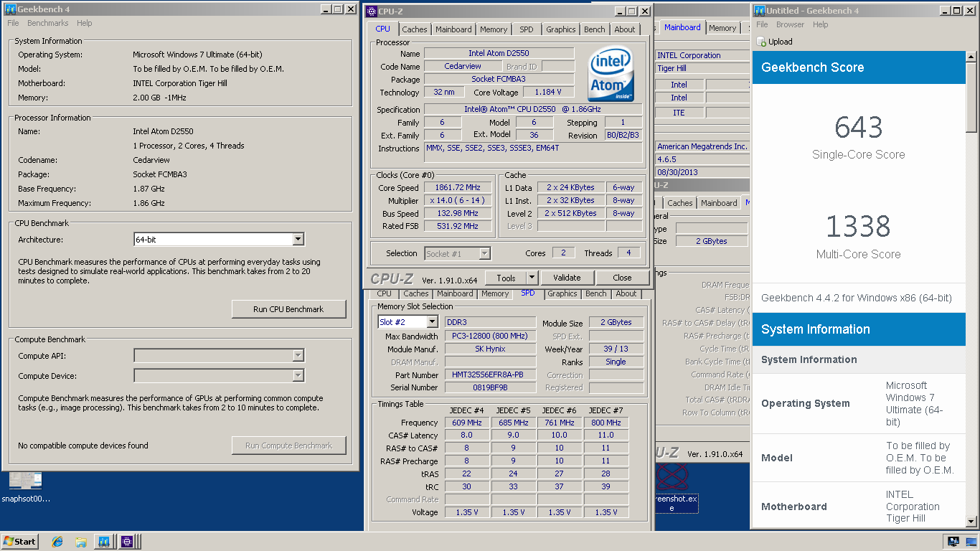Image resolution: width=980 pixels, height=551 pixels.
Task: Click the Core Speed 1861.72 MHz field
Action: tap(458, 188)
